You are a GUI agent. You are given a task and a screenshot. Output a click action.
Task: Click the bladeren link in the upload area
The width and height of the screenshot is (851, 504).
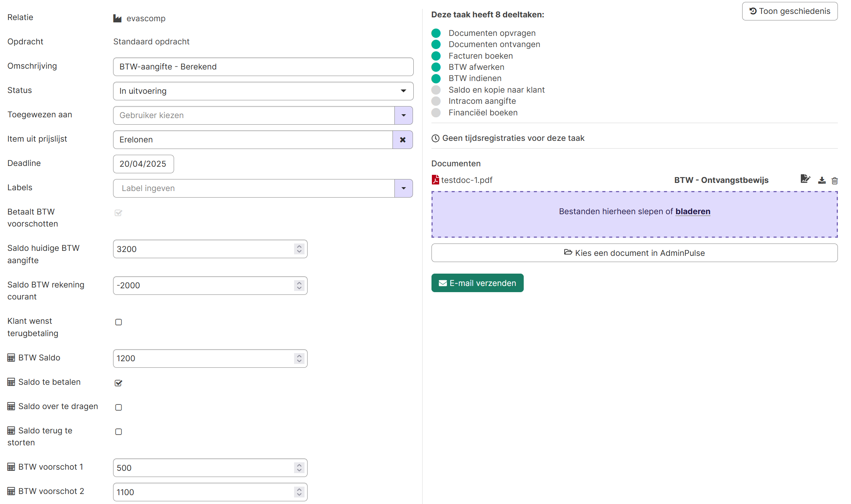692,211
